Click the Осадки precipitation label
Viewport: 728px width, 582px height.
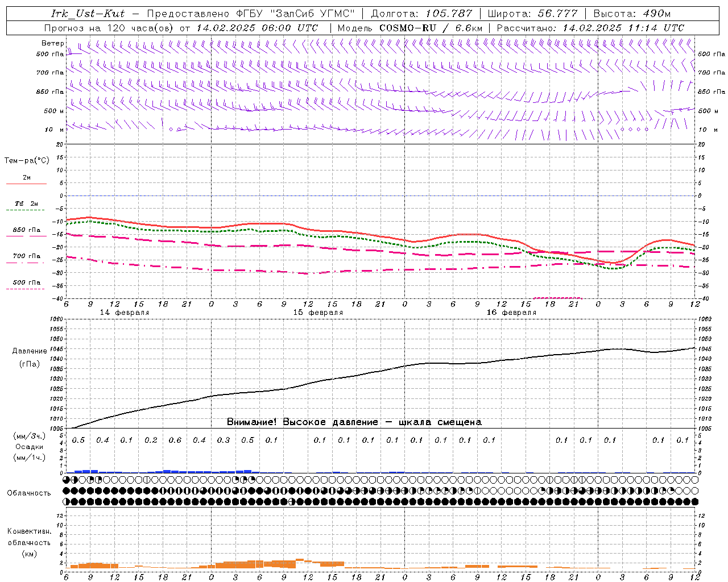click(29, 447)
